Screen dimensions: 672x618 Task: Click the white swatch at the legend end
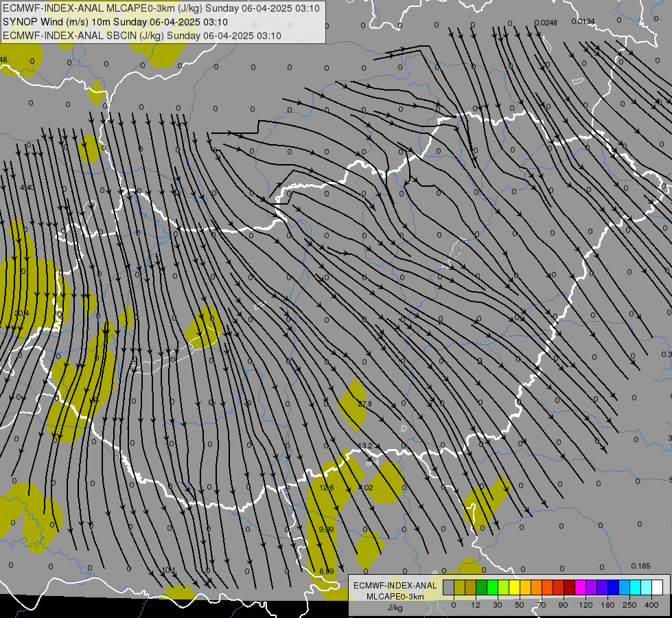point(658,587)
